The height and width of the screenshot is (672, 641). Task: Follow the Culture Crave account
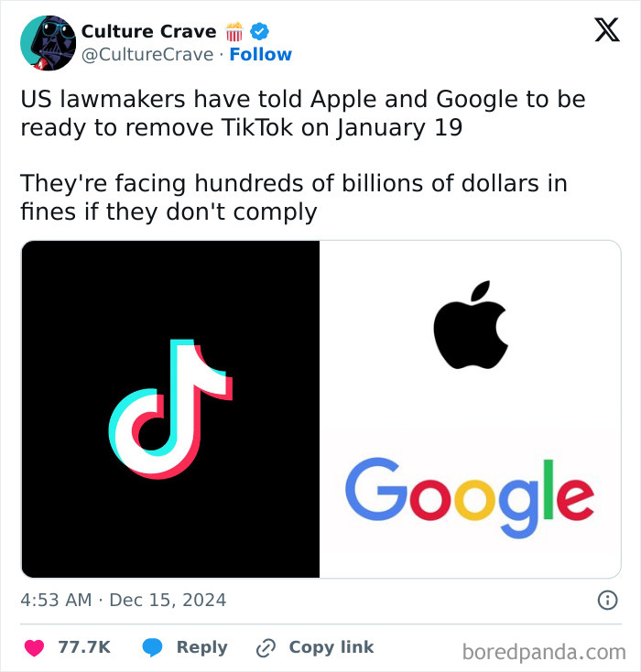click(x=261, y=54)
